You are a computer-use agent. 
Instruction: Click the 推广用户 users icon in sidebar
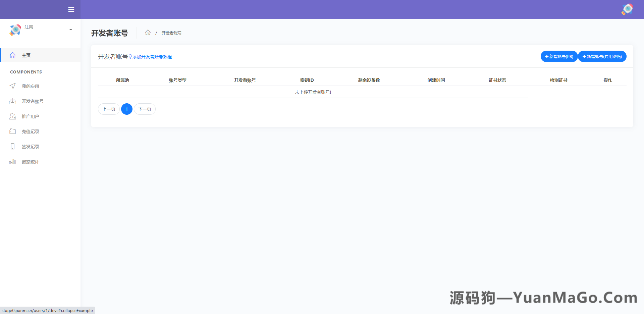12,116
